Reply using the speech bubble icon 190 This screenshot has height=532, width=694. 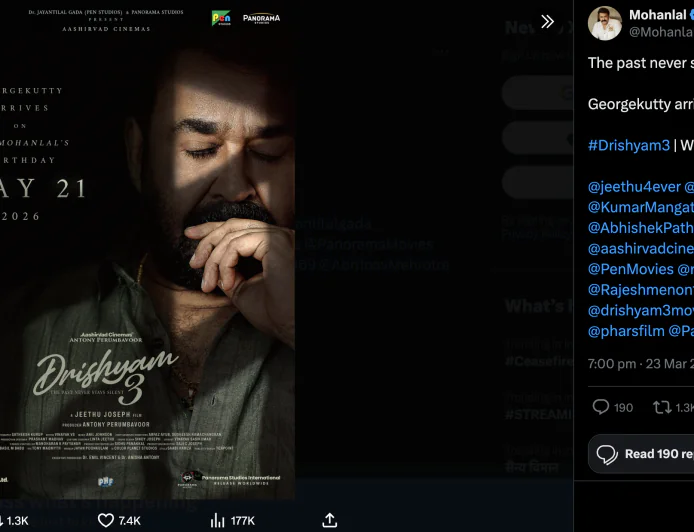click(613, 407)
